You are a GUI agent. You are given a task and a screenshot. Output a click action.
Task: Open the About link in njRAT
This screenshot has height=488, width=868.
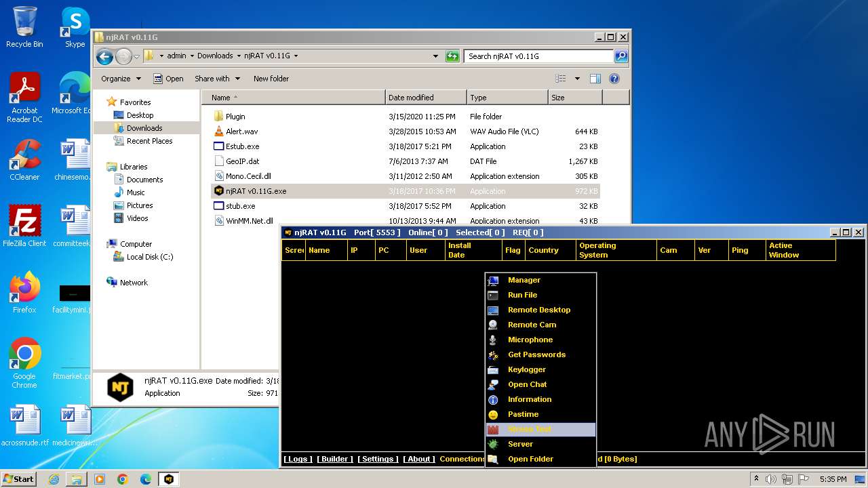pyautogui.click(x=419, y=459)
